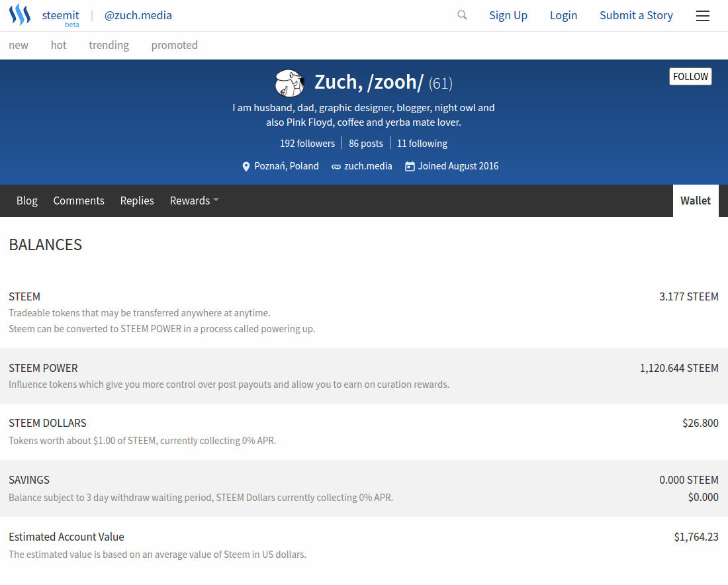Follow Zuch with the FOLLOW button
This screenshot has width=728, height=585.
coord(690,77)
